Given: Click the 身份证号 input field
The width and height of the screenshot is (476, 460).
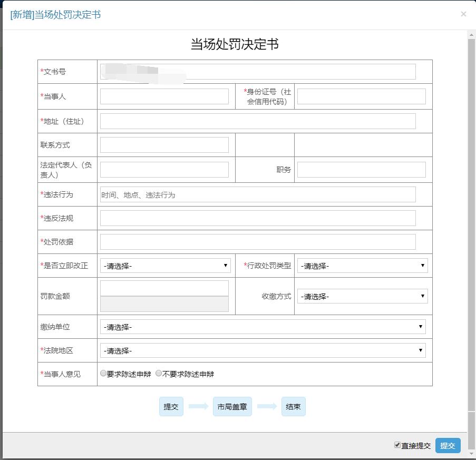Looking at the screenshot, I should coord(361,96).
